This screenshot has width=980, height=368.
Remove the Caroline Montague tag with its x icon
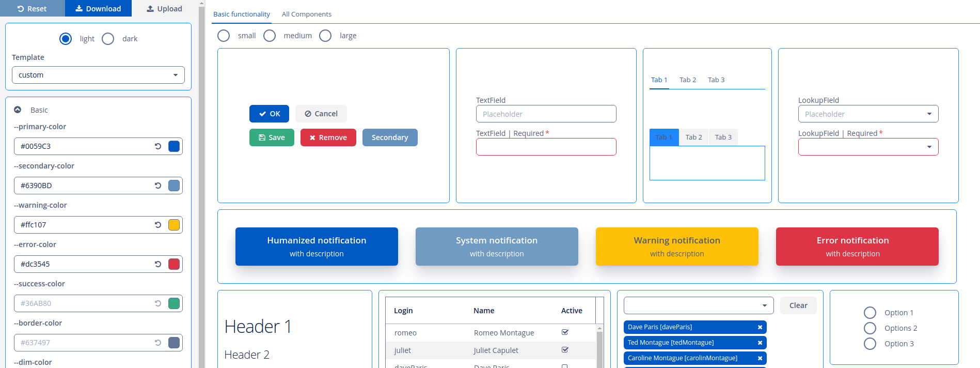coord(760,358)
